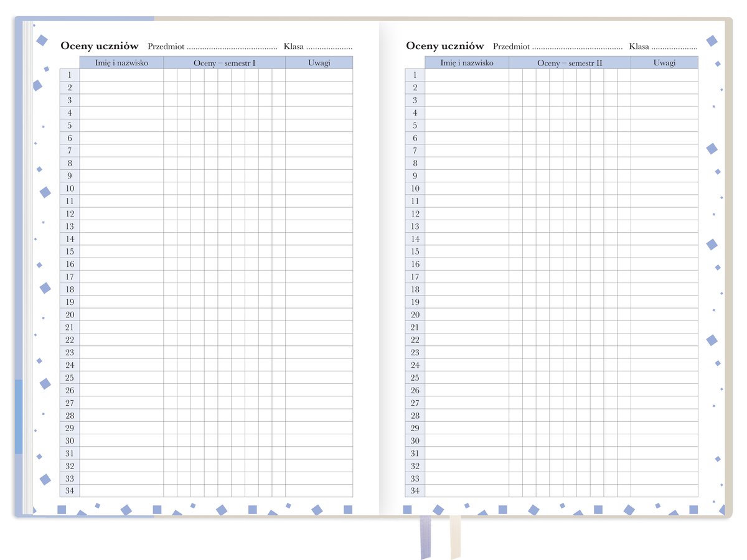Viewport: 747px width, 560px height.
Task: Select row number 1 on left page
Action: click(70, 75)
